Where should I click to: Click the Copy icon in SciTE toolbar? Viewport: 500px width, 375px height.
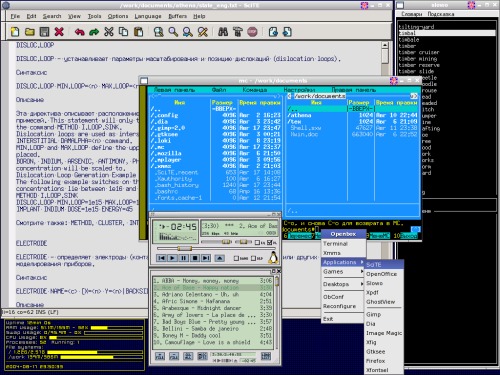coord(123,32)
